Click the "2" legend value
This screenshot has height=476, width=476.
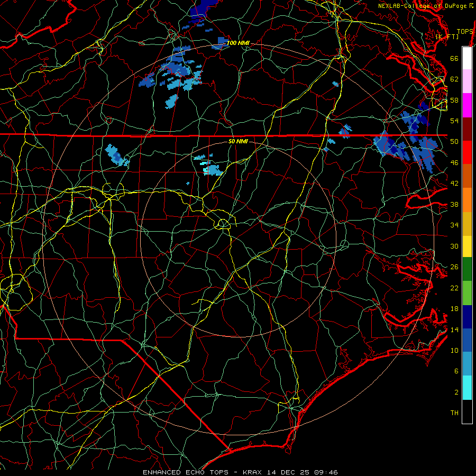pyautogui.click(x=456, y=392)
